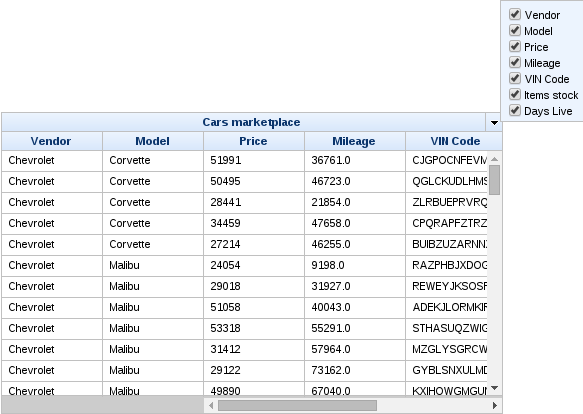Click the vertical scrollbar up arrow

pyautogui.click(x=495, y=159)
